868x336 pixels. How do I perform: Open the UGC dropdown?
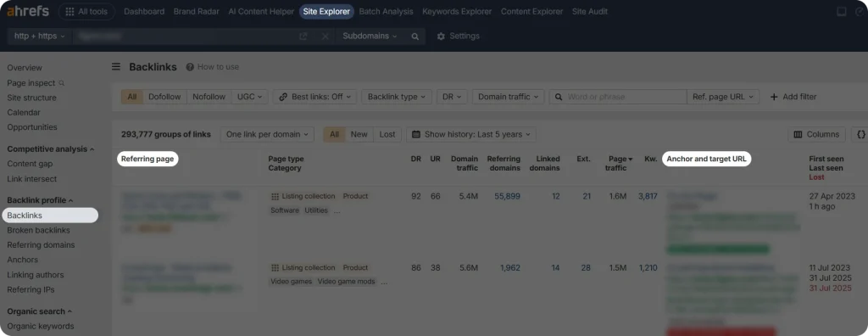tap(250, 97)
